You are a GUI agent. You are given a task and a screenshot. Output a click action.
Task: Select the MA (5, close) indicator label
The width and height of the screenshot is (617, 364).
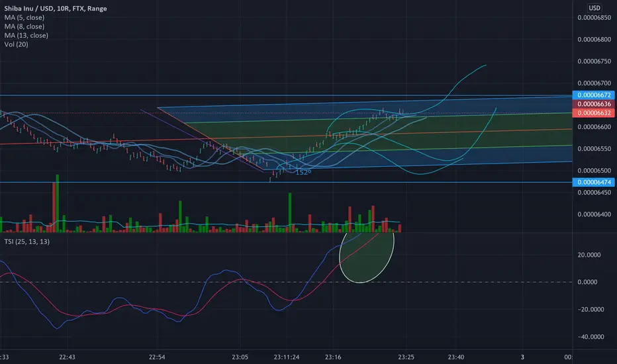[24, 17]
